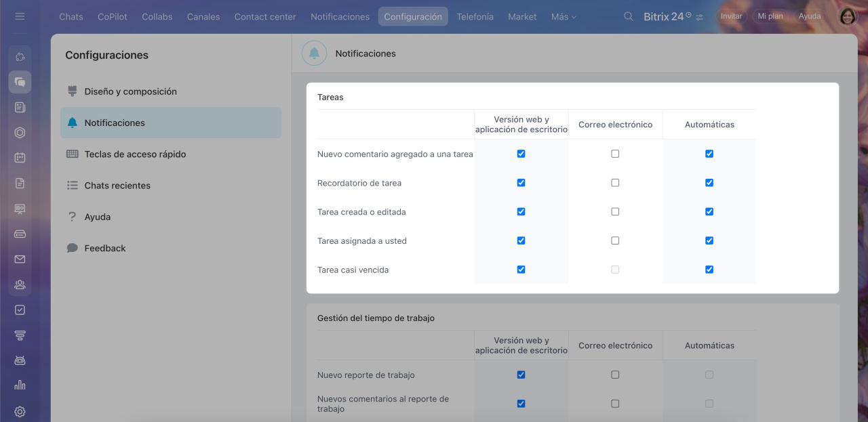Open the chat bubbles icon in the left rail

coord(20,82)
